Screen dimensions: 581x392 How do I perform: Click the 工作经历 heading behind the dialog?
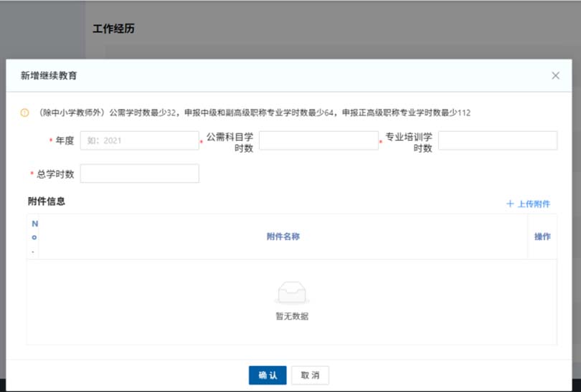pyautogui.click(x=113, y=29)
